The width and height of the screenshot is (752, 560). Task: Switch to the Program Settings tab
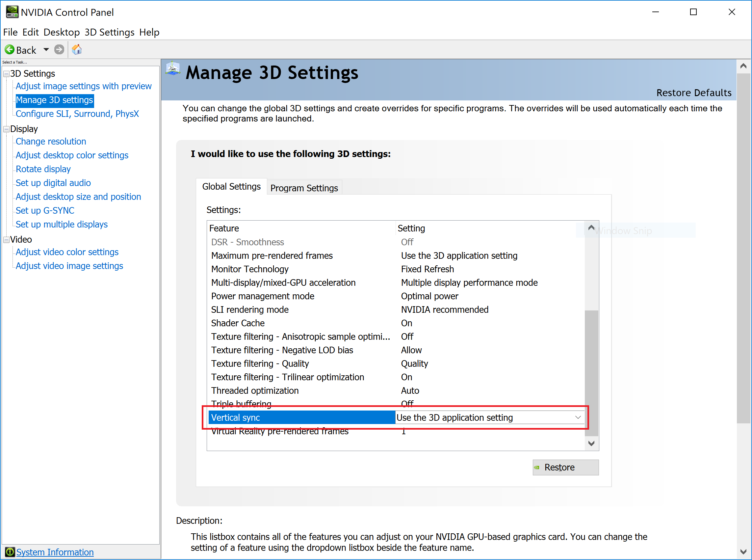tap(304, 188)
